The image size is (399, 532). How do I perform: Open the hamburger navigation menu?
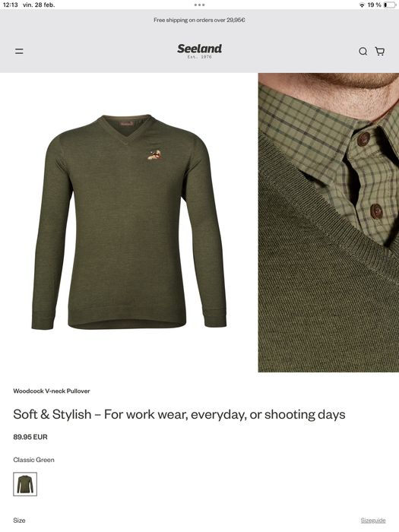tap(19, 51)
